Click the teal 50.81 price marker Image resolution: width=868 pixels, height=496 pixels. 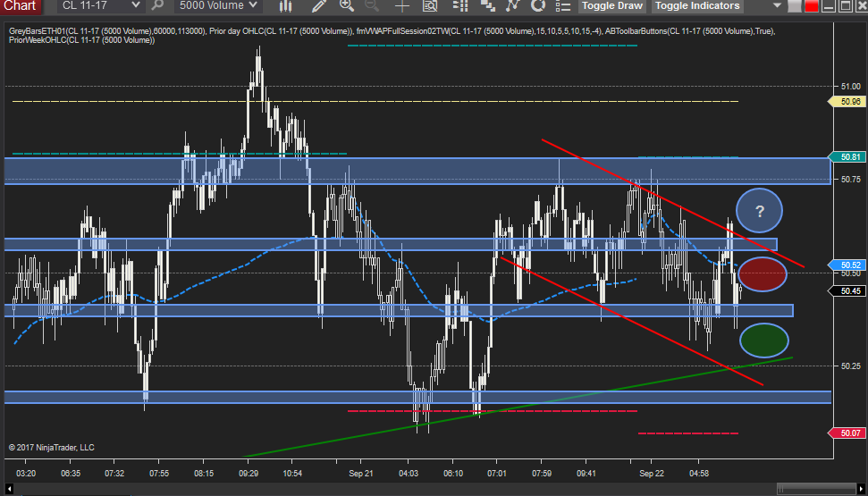coord(847,157)
